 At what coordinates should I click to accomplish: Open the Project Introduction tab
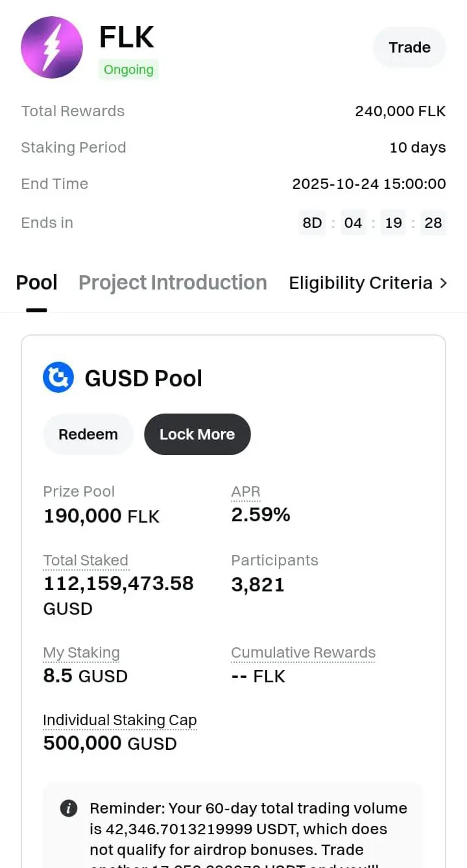tap(173, 283)
